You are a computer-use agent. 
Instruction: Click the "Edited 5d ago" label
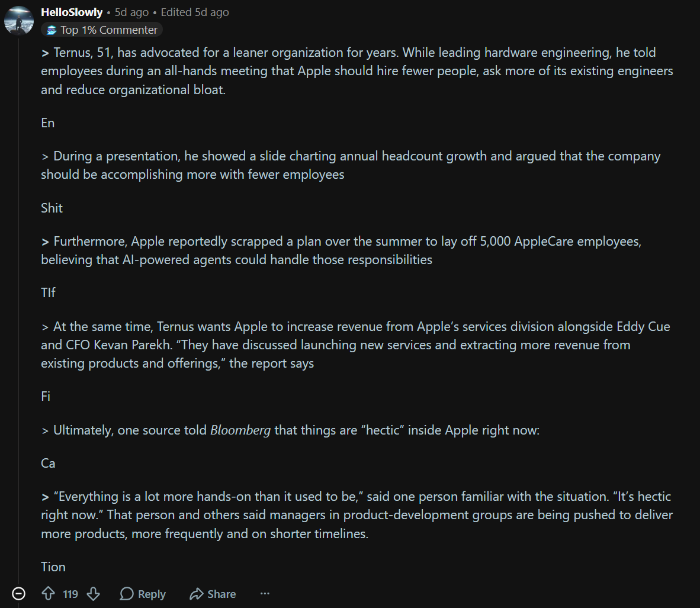click(x=195, y=12)
